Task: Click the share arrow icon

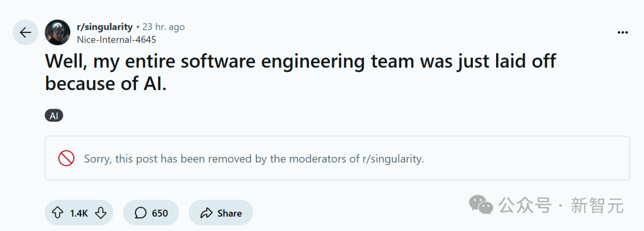Action: [x=206, y=212]
